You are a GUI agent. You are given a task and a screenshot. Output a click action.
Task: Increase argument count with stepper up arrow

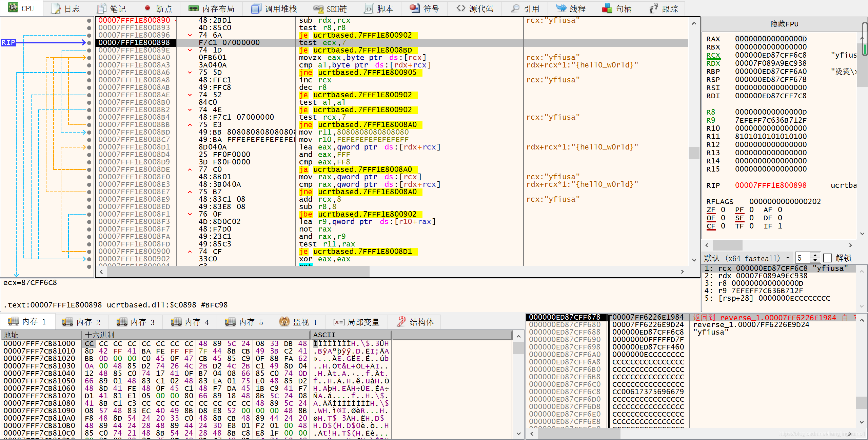click(x=815, y=255)
